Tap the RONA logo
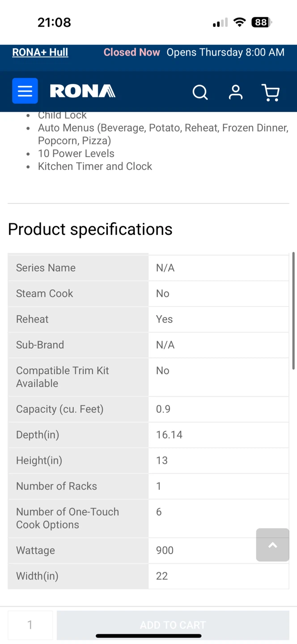This screenshot has height=644, width=297. [83, 91]
